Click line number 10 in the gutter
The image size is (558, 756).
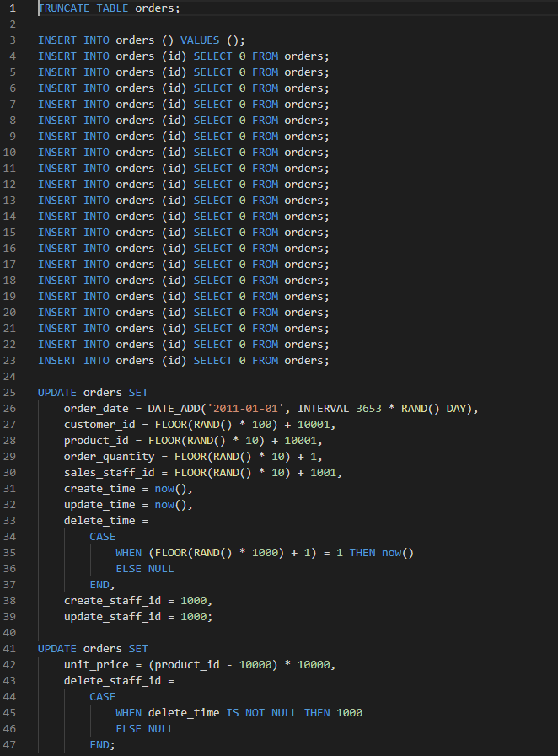click(x=9, y=152)
